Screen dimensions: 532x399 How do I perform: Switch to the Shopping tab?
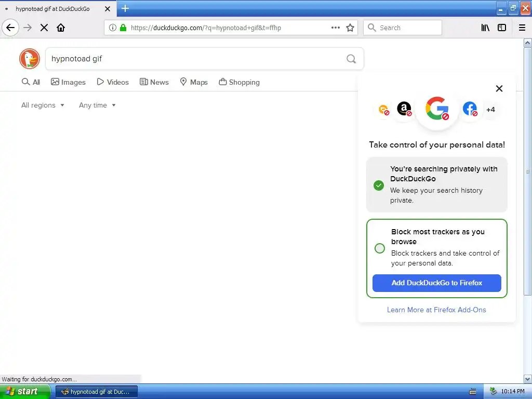click(x=239, y=82)
